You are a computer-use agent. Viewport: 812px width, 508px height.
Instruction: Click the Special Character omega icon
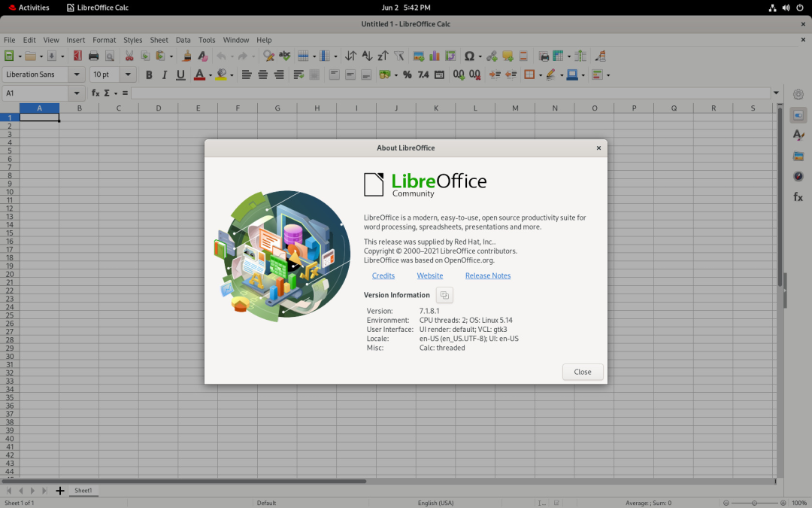(x=469, y=56)
